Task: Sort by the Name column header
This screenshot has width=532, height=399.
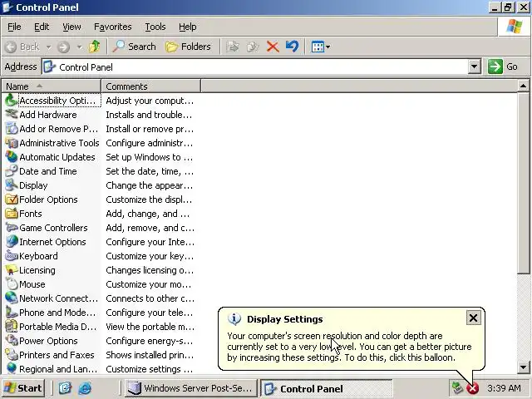Action: [52, 86]
